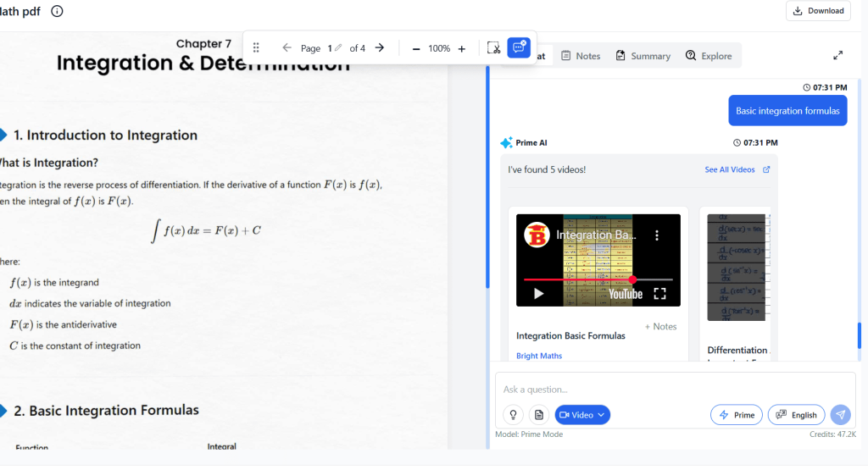Open the Video mode dropdown
This screenshot has width=868, height=470.
click(582, 415)
